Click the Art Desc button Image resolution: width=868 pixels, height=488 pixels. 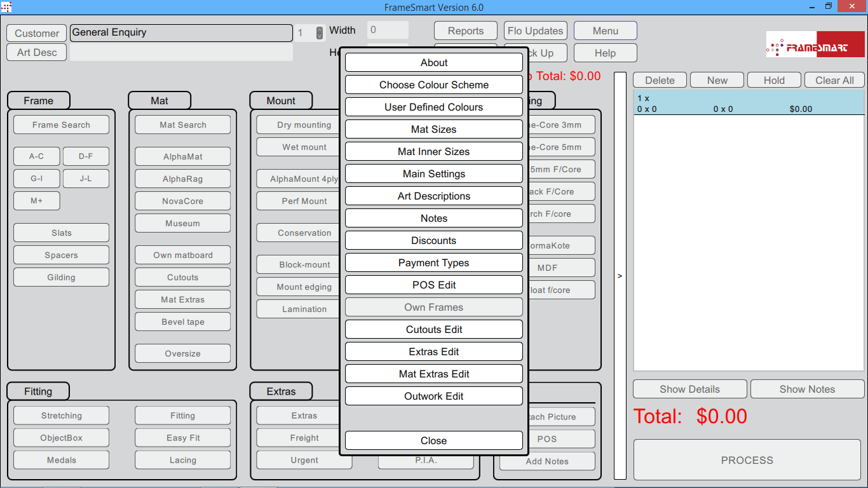click(37, 52)
